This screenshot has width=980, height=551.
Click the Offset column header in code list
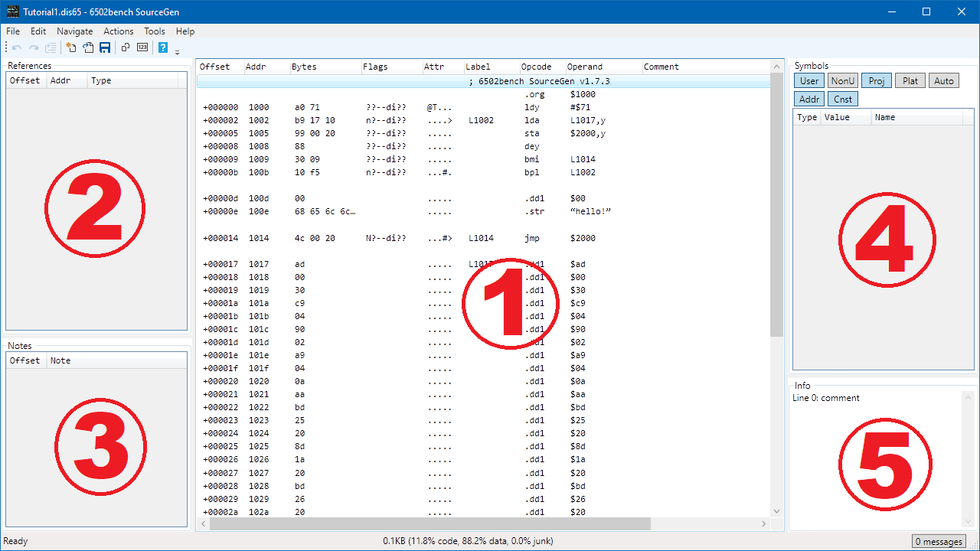220,67
